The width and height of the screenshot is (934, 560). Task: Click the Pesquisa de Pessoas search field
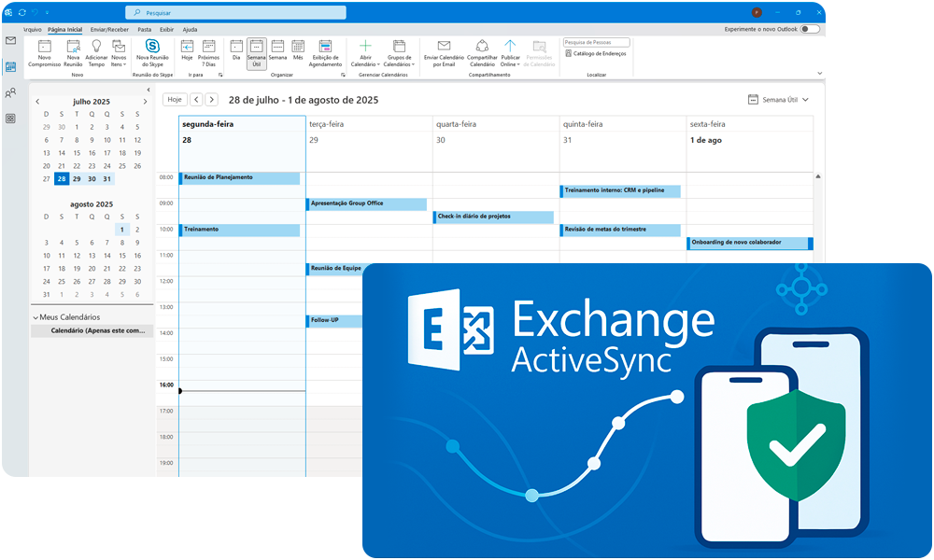(596, 42)
